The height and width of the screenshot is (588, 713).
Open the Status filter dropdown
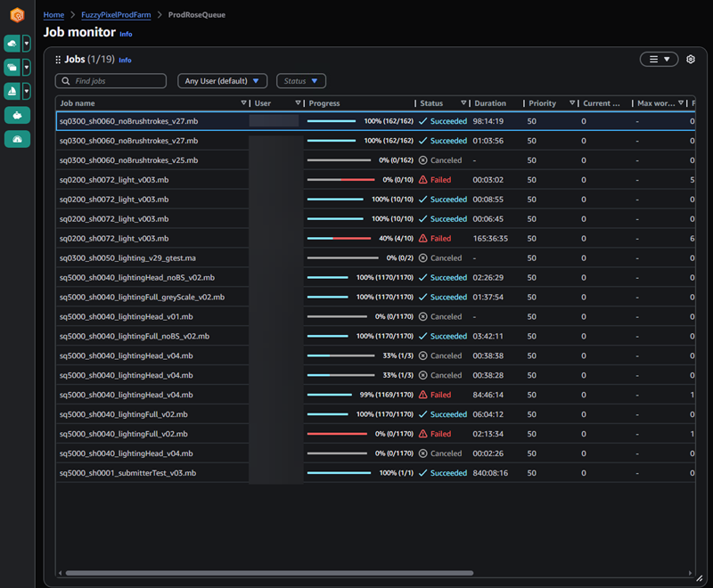(x=300, y=80)
